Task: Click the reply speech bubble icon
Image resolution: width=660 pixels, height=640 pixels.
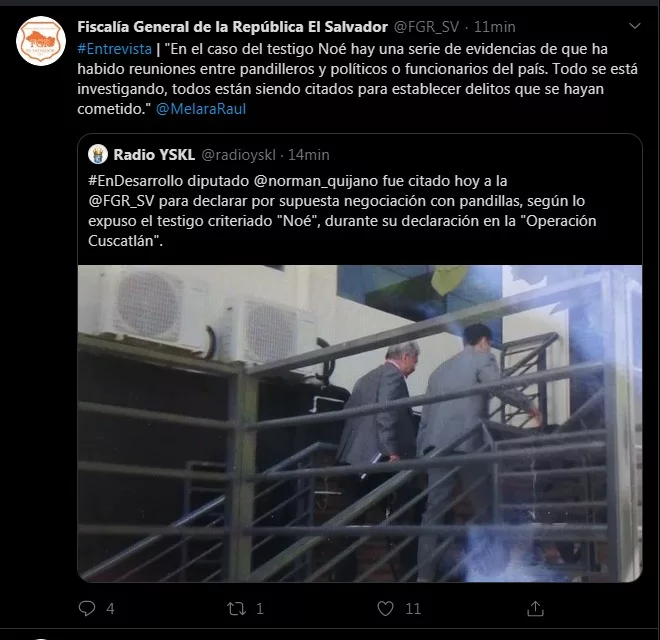Action: 87,608
